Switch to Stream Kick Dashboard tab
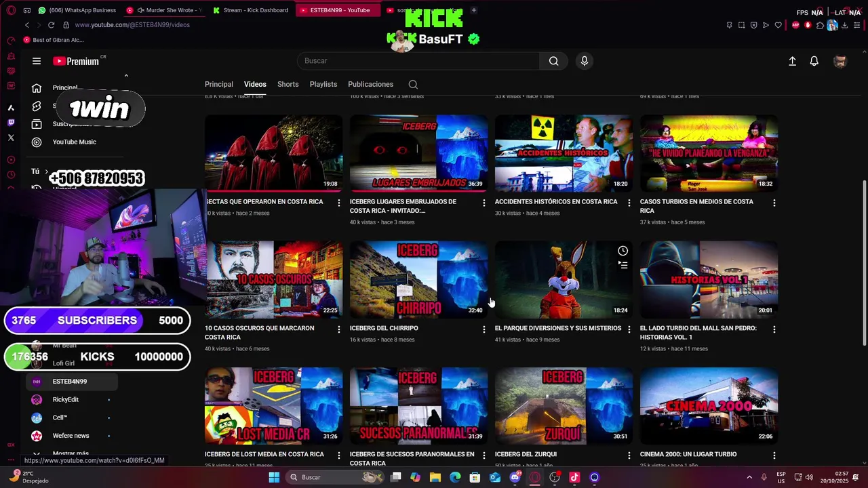 [251, 10]
